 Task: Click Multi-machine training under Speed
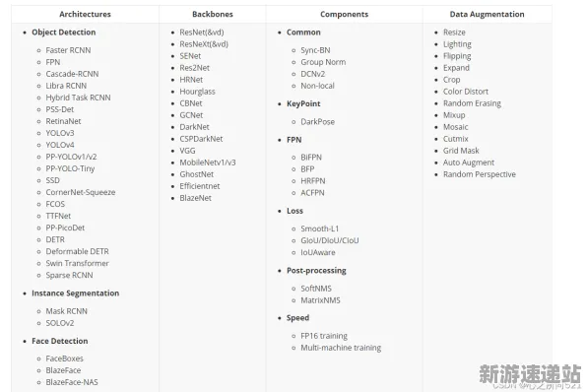341,348
